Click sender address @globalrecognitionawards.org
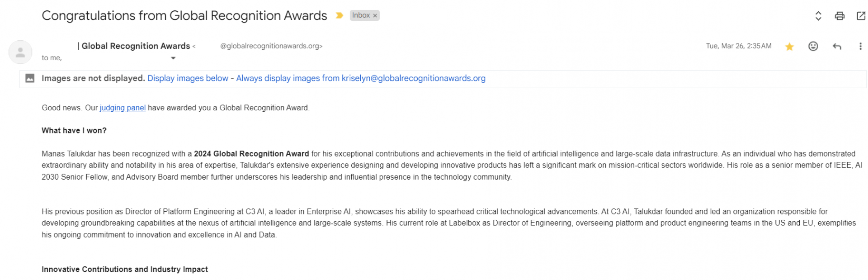The image size is (868, 280). (271, 46)
